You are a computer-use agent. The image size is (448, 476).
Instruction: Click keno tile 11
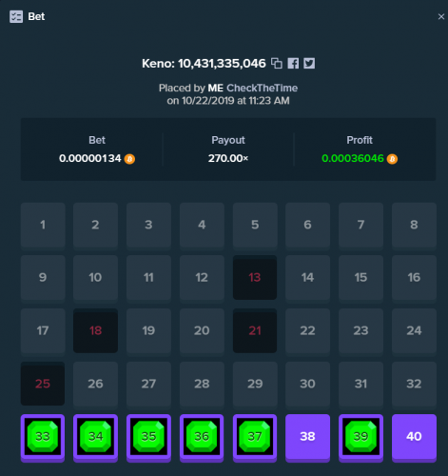point(148,278)
